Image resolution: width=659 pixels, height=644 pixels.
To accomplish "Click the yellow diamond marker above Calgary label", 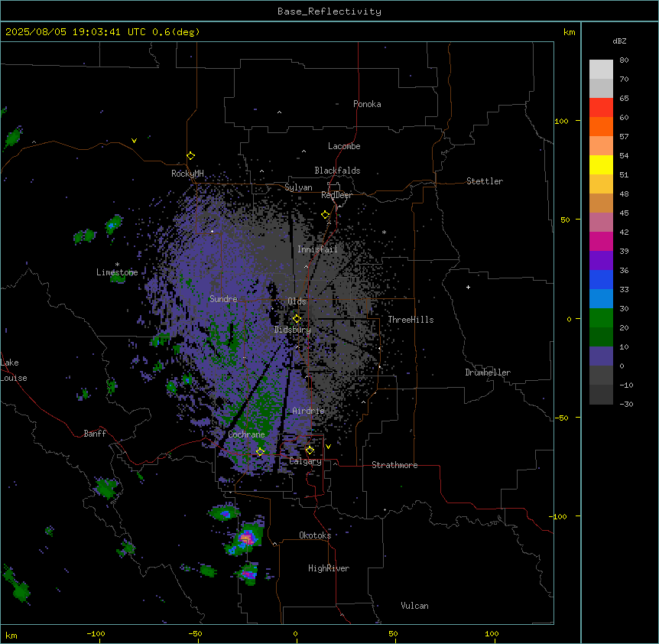I will pos(310,450).
